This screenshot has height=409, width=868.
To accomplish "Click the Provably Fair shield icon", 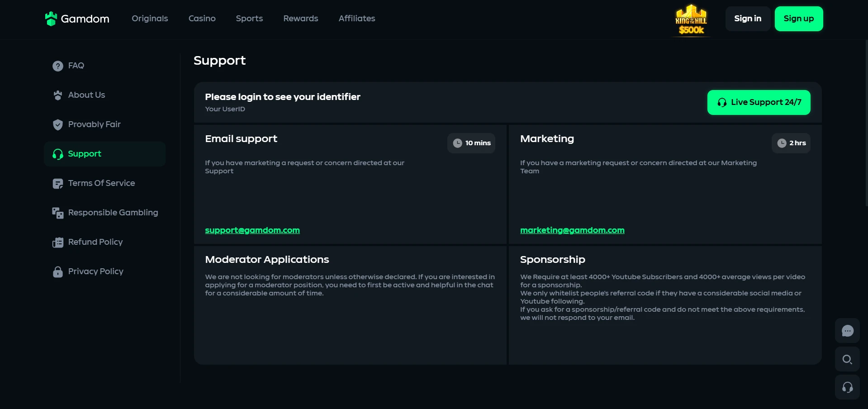I will click(x=58, y=125).
